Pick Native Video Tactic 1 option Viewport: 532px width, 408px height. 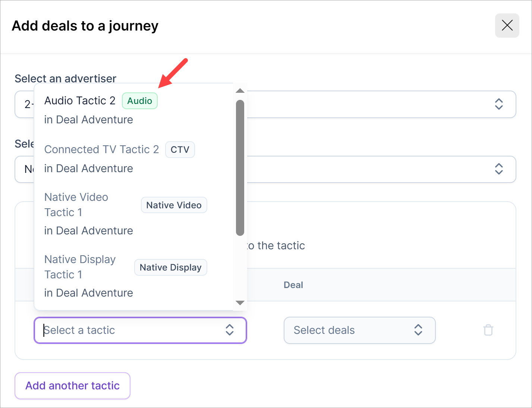76,205
